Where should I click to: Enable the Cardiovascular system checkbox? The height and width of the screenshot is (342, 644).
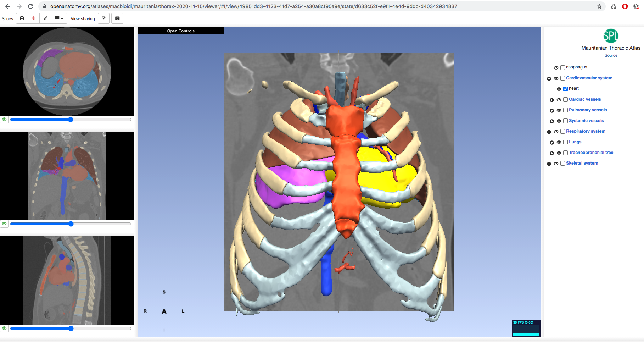[562, 78]
